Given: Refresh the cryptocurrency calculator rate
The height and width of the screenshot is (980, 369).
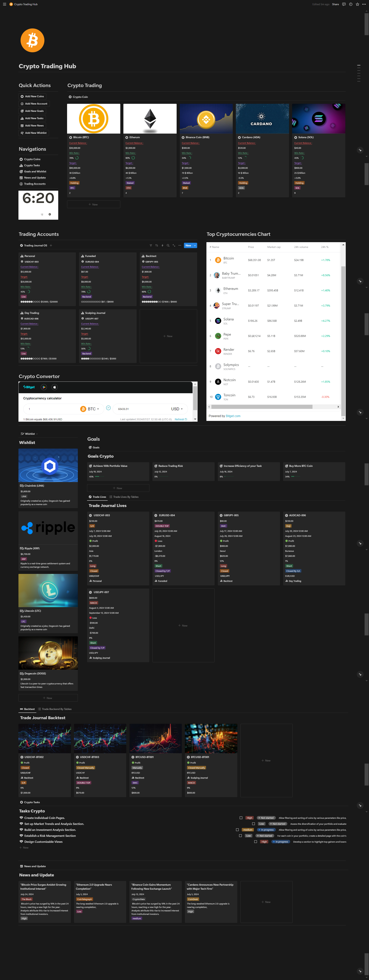Looking at the screenshot, I should point(181,419).
